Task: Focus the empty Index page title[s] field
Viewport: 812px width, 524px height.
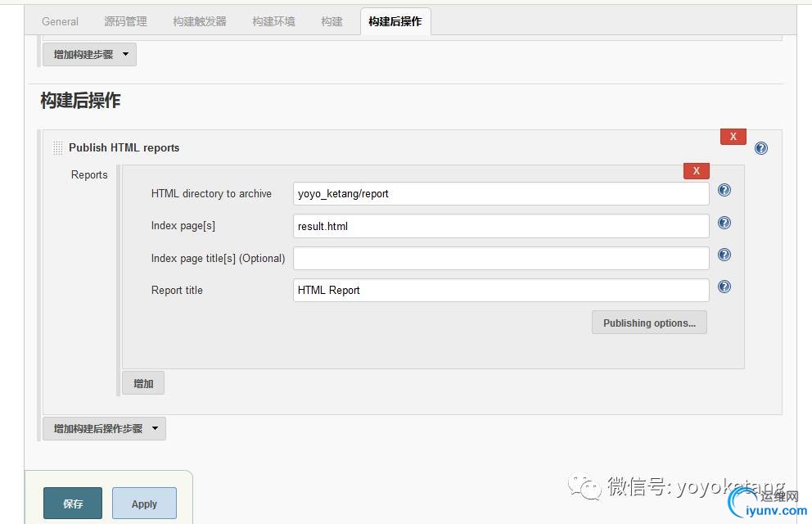Action: pyautogui.click(x=501, y=258)
